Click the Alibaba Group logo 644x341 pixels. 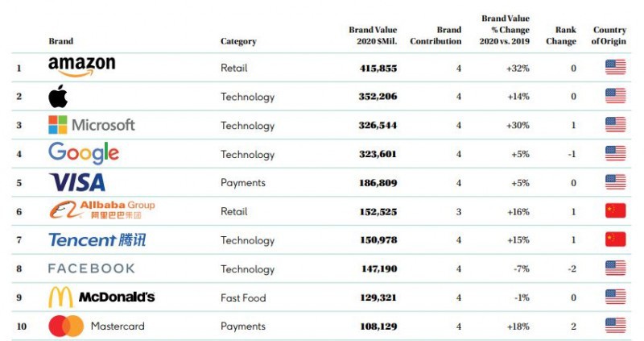101,210
